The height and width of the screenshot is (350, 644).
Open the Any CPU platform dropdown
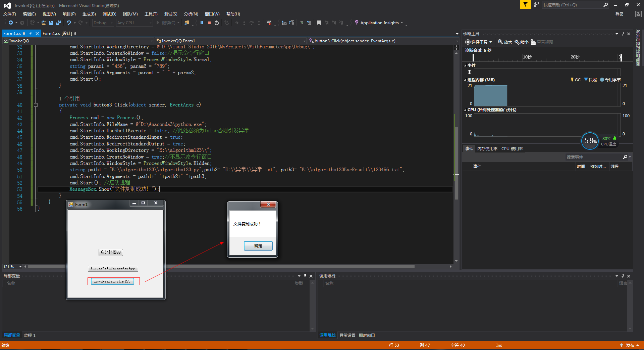click(x=134, y=23)
